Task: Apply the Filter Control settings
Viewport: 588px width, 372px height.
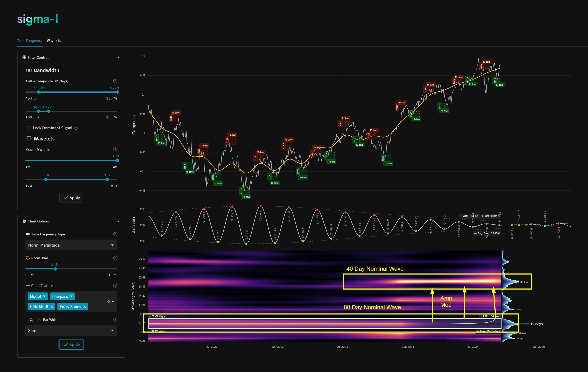Action: pos(71,198)
